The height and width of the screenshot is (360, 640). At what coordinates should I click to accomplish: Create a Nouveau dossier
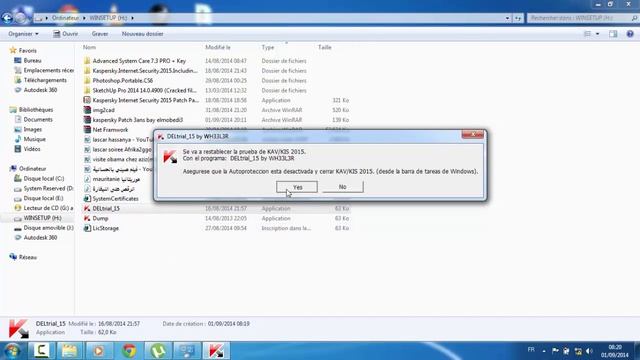[142, 34]
